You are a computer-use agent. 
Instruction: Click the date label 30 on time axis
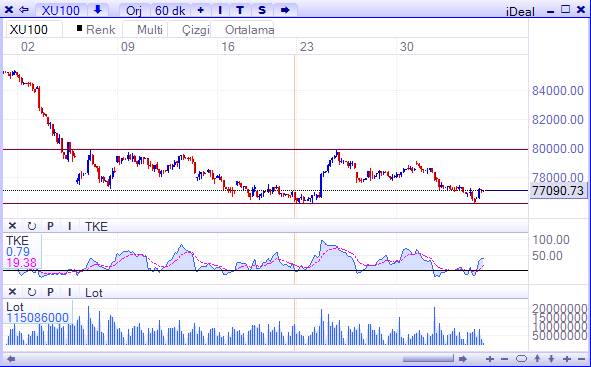coord(407,47)
